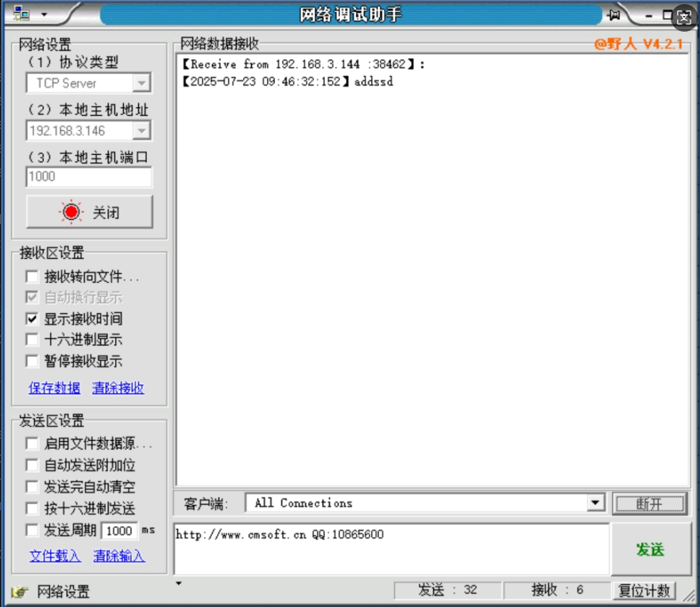Click the 接收 : 6 counter
Image resolution: width=700 pixels, height=607 pixels.
[x=557, y=590]
